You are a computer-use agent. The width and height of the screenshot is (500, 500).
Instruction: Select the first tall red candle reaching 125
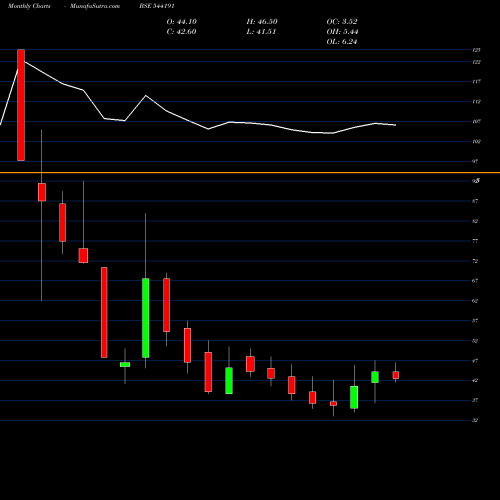pyautogui.click(x=21, y=105)
